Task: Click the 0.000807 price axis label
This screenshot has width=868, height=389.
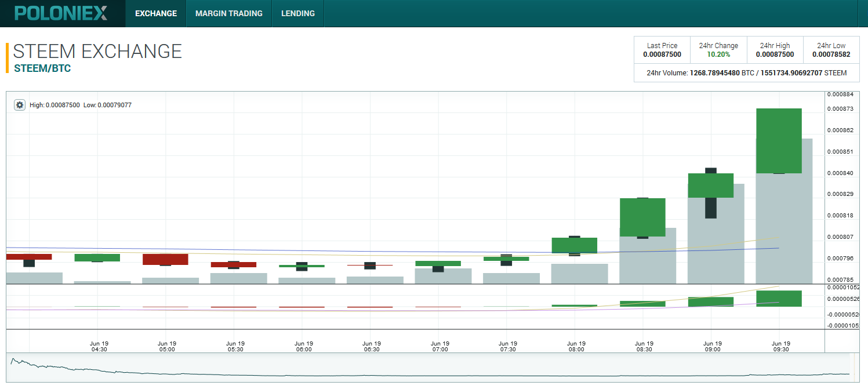Action: [x=840, y=237]
